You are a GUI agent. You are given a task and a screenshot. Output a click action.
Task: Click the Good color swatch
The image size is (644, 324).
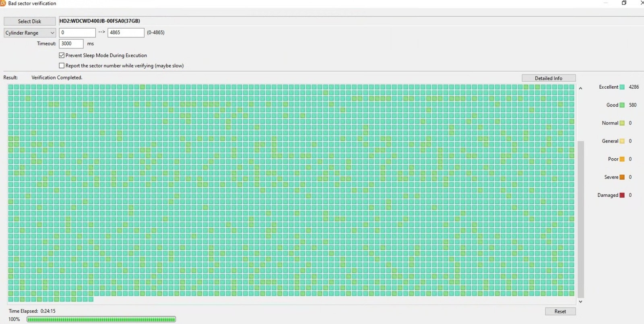tap(622, 105)
